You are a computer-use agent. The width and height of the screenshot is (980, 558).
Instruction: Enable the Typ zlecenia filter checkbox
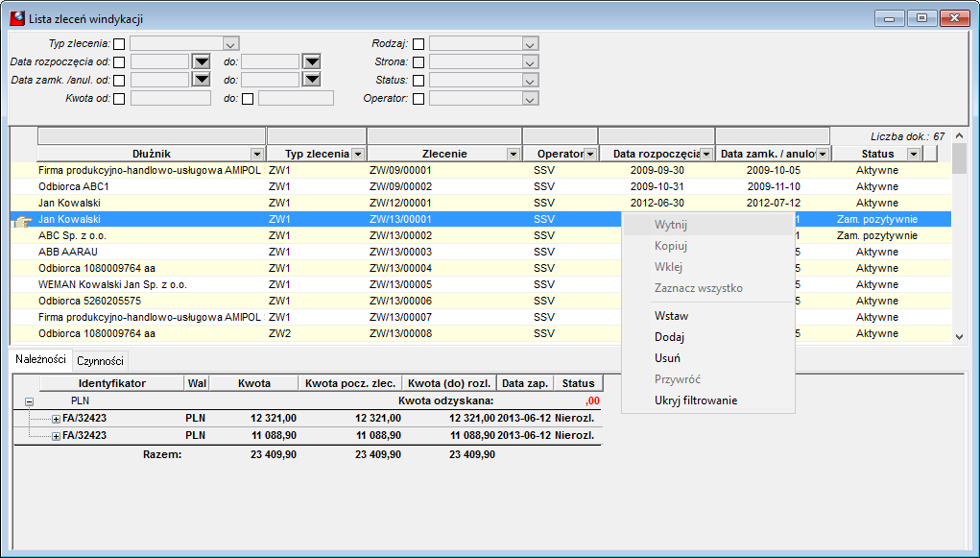[x=119, y=44]
